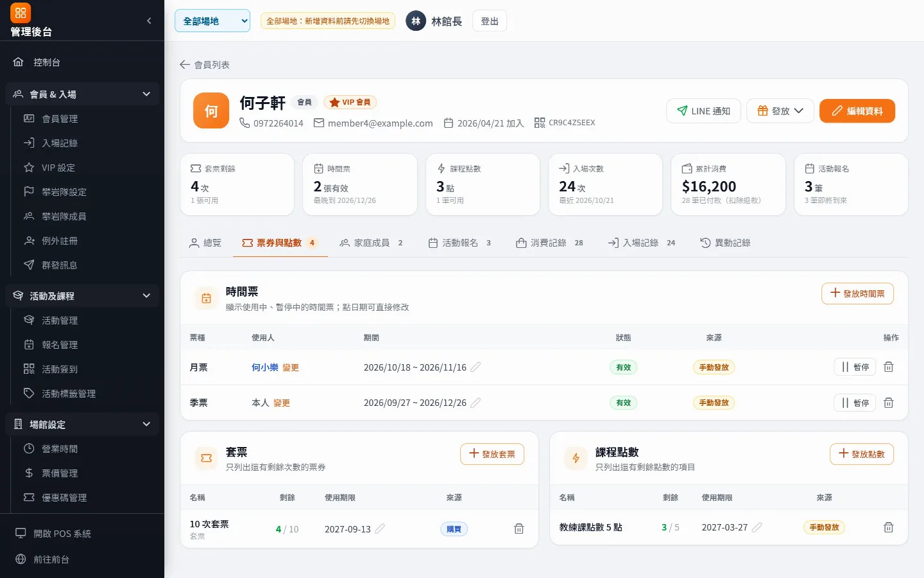The height and width of the screenshot is (578, 924).
Task: Collapse the 活動及課程 sidebar group
Action: (82, 296)
